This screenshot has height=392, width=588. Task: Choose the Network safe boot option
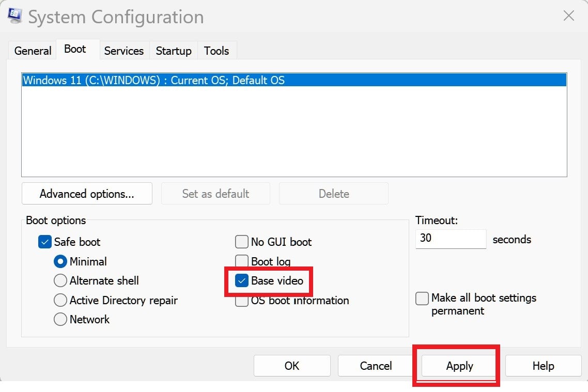[60, 319]
